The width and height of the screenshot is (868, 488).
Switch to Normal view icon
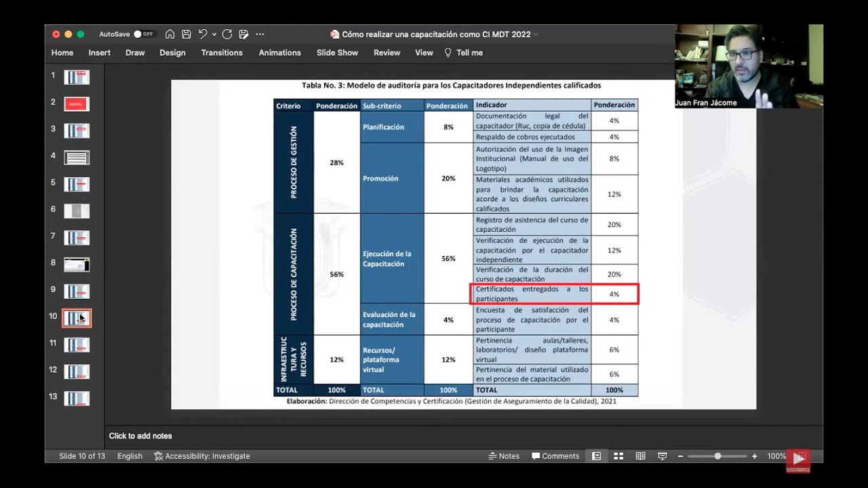pyautogui.click(x=597, y=456)
